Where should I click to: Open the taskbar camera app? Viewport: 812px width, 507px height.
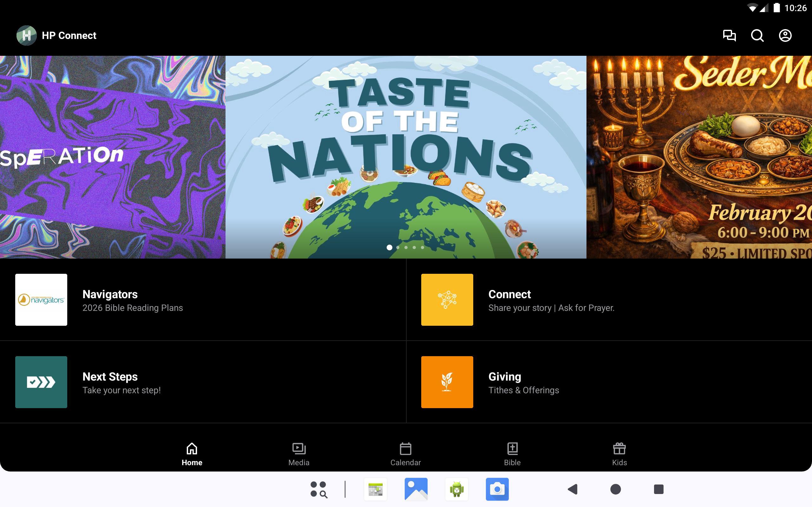tap(497, 489)
